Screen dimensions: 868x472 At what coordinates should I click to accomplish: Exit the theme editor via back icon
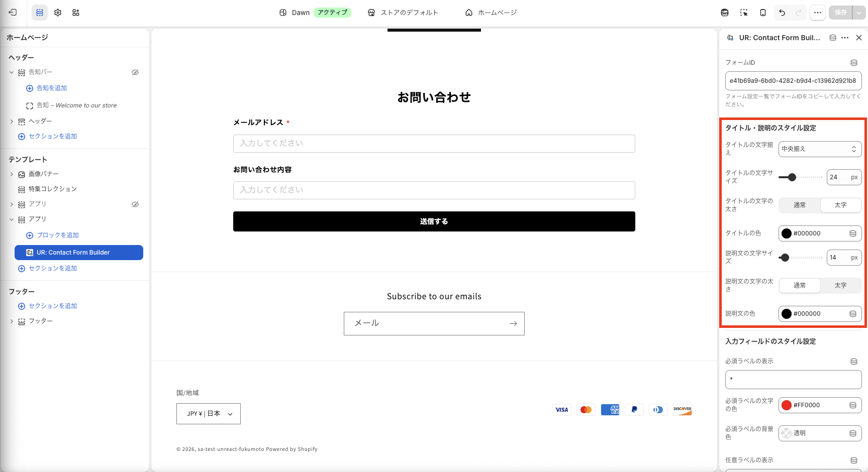click(13, 13)
